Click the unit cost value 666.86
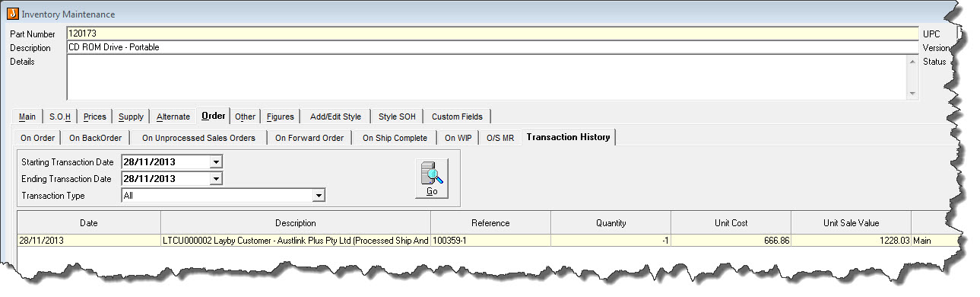This screenshot has height=297, width=980. [x=731, y=241]
